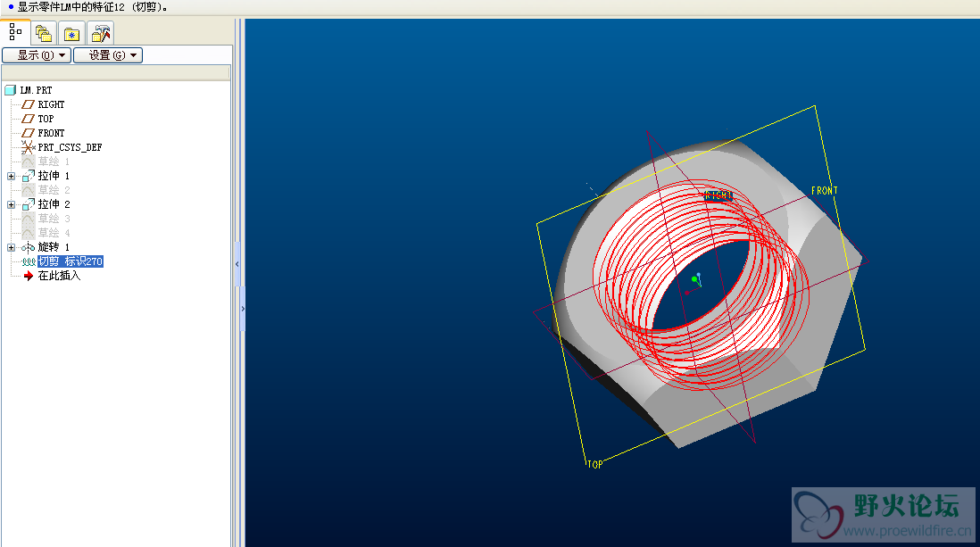Pick the FRONT datum label in viewport
Viewport: 980px width, 547px height.
click(x=825, y=191)
